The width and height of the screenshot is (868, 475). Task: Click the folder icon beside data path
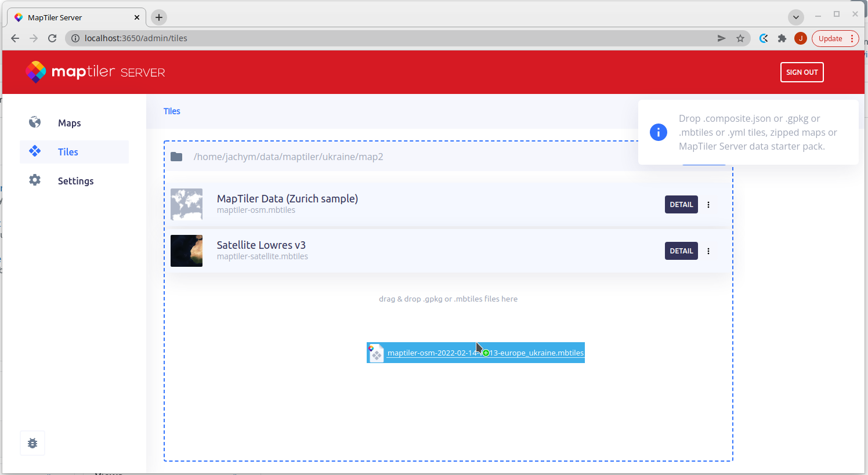(176, 157)
